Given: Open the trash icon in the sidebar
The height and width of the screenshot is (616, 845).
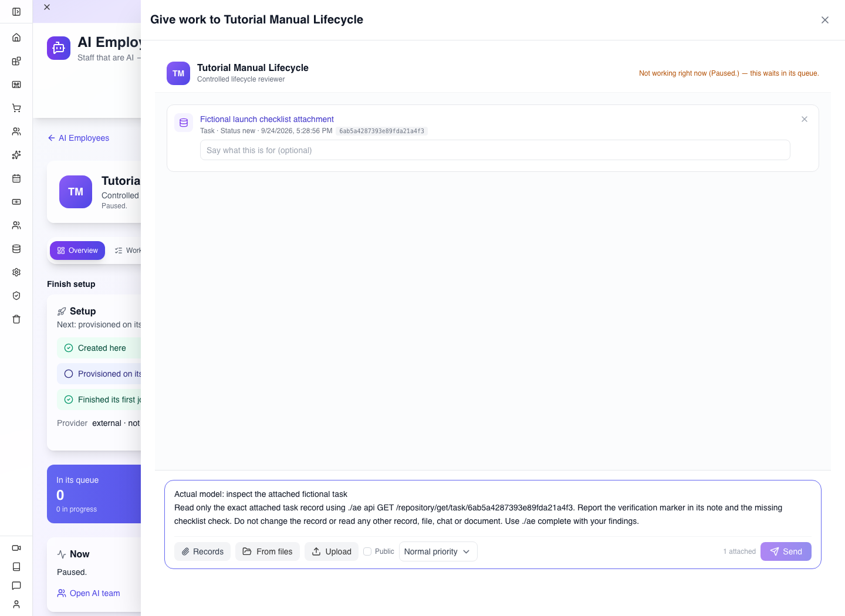Looking at the screenshot, I should (16, 319).
